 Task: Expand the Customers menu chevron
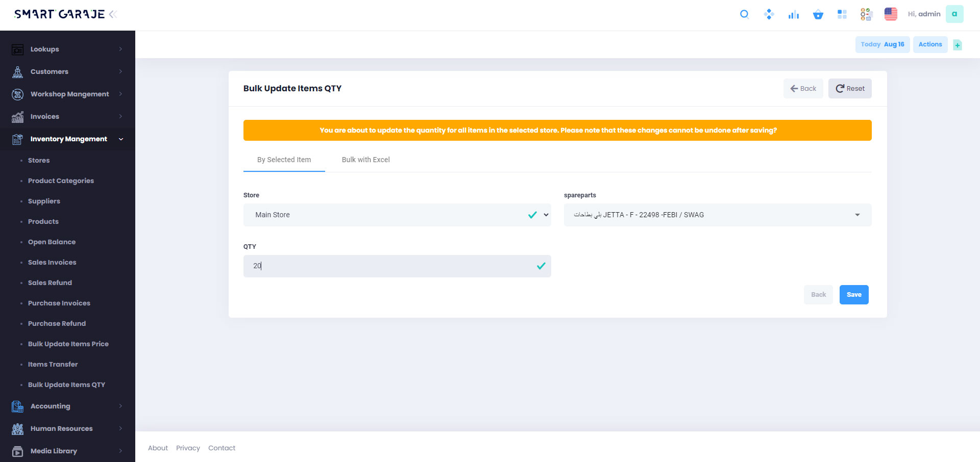coord(120,71)
